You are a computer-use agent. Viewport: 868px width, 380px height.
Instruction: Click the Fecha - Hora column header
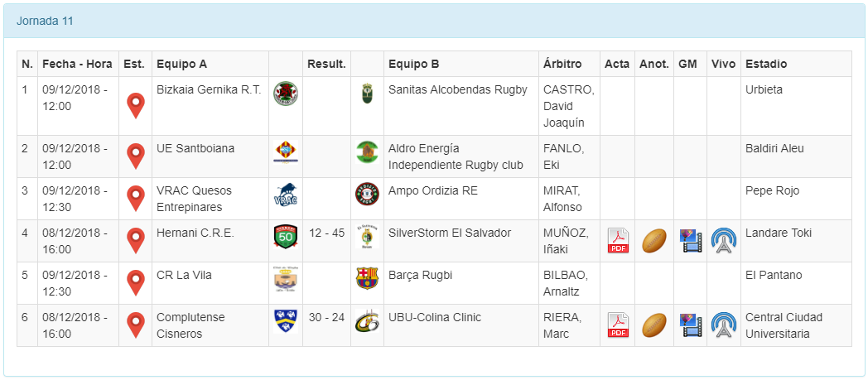[77, 64]
